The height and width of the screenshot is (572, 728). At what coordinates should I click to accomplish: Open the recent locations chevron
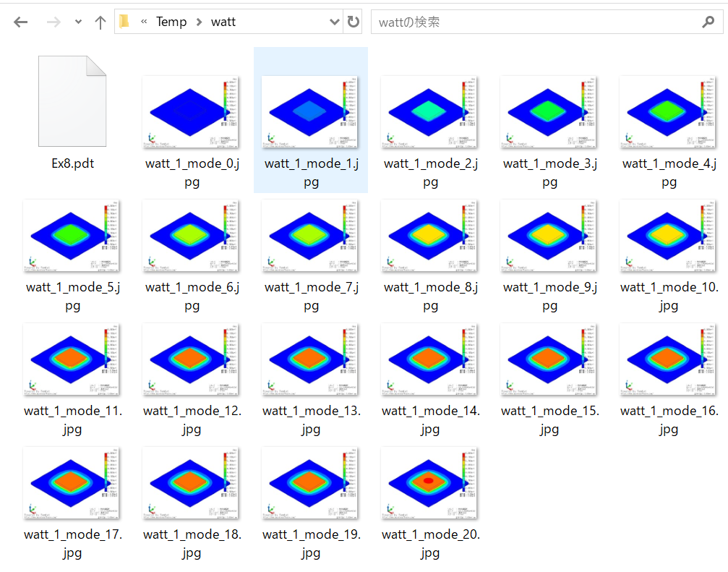click(78, 22)
